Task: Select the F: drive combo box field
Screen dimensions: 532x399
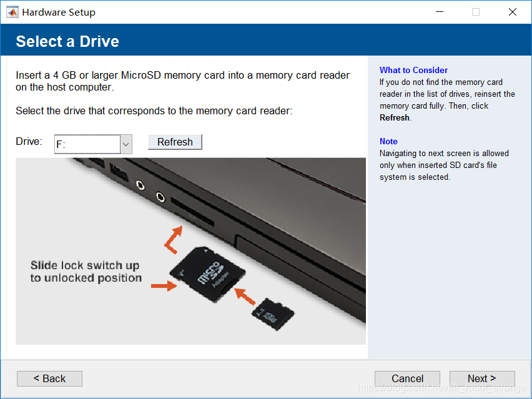Action: pyautogui.click(x=87, y=144)
